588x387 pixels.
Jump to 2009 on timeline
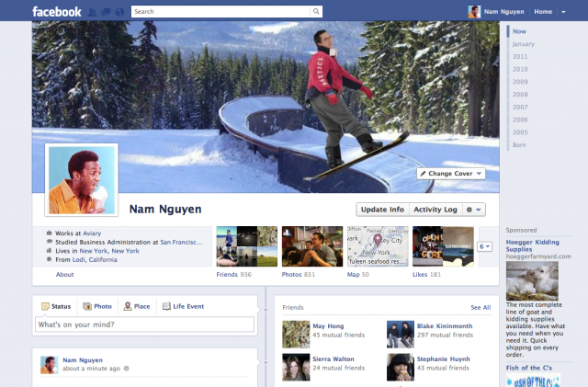(x=520, y=82)
